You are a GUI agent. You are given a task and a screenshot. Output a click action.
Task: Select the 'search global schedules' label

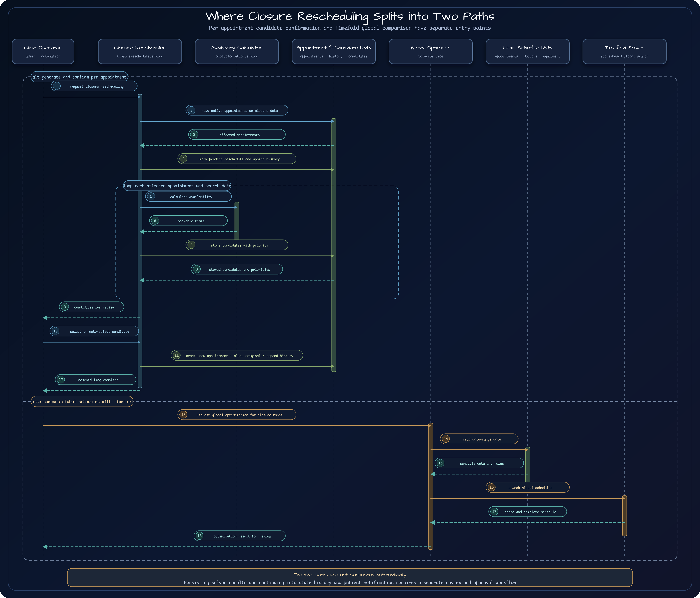pos(528,487)
